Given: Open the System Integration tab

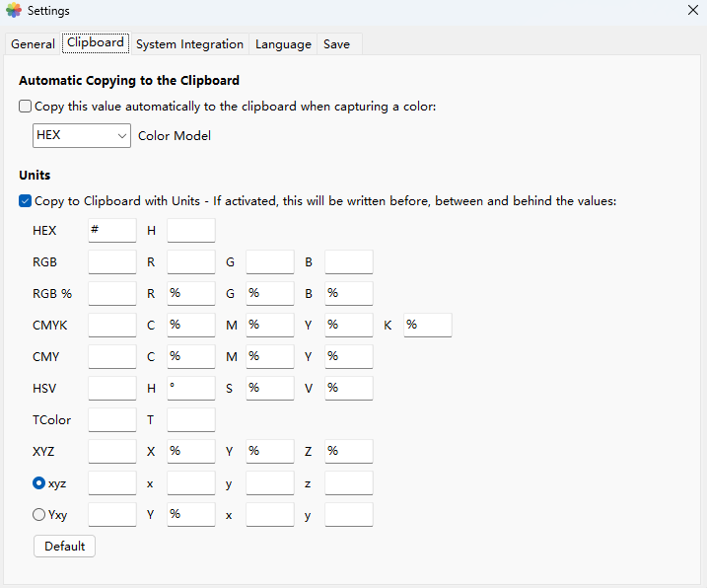Looking at the screenshot, I should pos(189,44).
